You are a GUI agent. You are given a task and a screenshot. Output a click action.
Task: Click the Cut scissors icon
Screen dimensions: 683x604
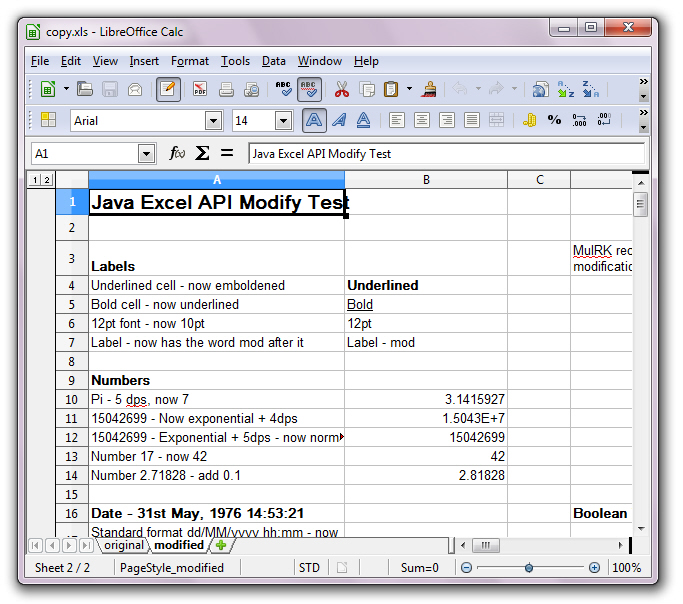point(342,89)
